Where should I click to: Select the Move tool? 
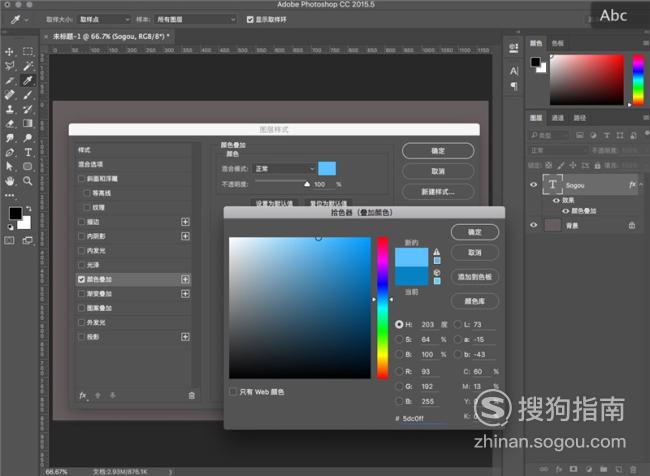9,52
